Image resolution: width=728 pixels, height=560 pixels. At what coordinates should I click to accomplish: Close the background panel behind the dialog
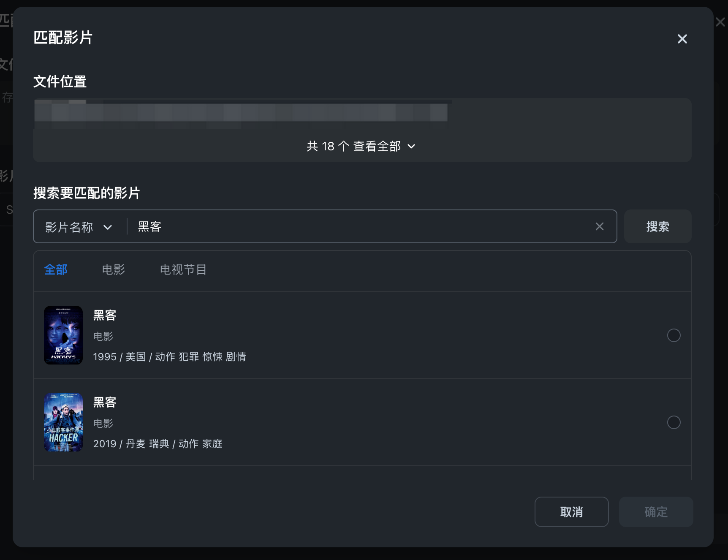pos(720,22)
